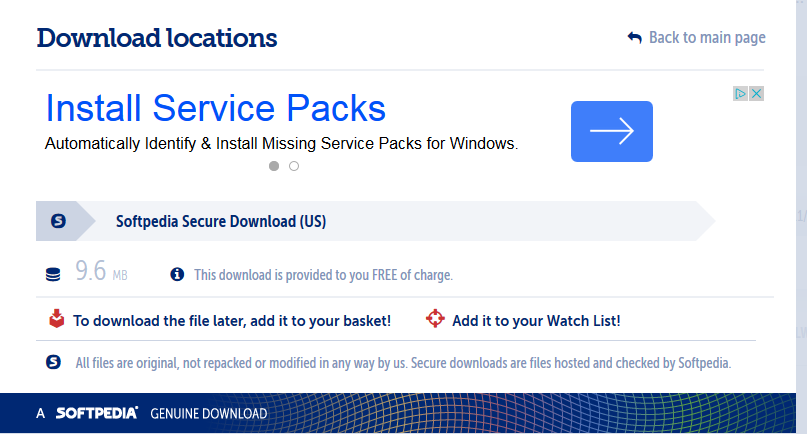Add file to your basket link
The height and width of the screenshot is (434, 807).
[x=232, y=321]
